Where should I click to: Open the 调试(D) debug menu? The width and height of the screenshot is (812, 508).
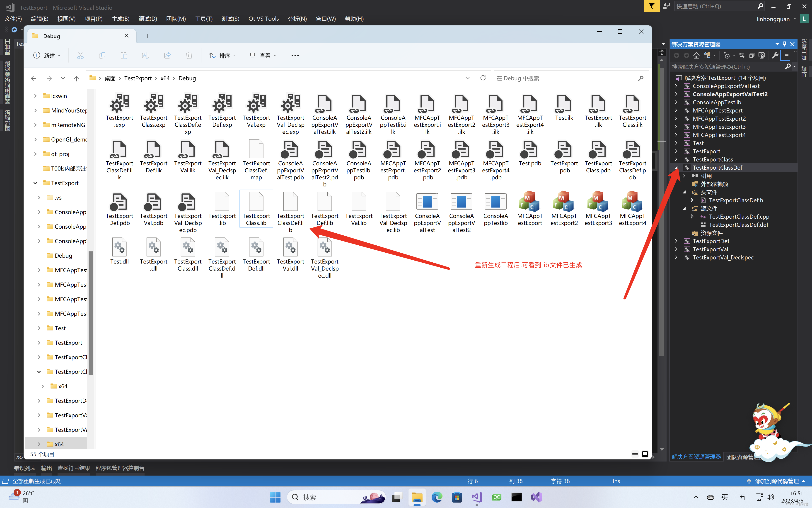coord(148,19)
